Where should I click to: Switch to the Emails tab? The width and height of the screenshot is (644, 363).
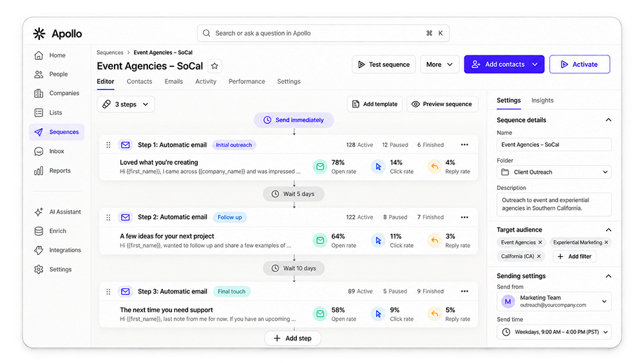pos(174,81)
